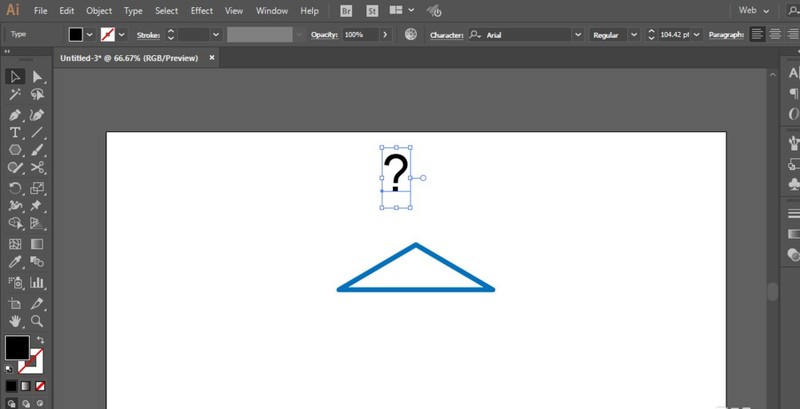The height and width of the screenshot is (409, 800).
Task: Pick the Scissors tool
Action: (x=37, y=167)
